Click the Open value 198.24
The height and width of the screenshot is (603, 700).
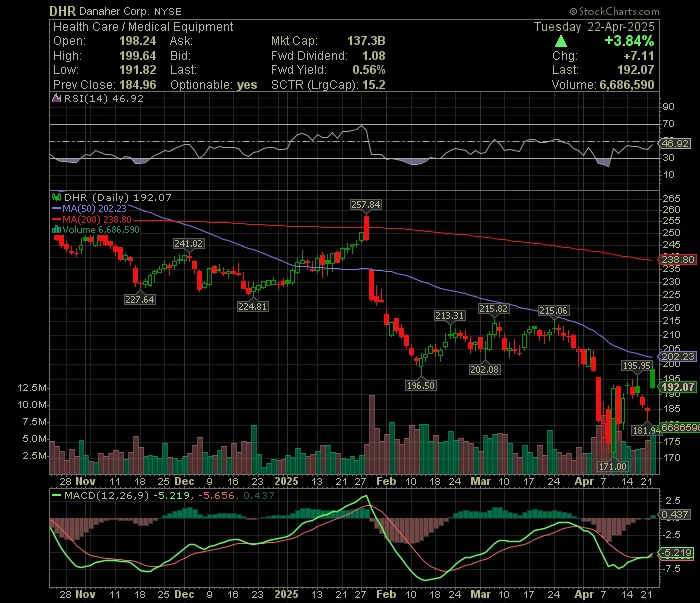[138, 41]
